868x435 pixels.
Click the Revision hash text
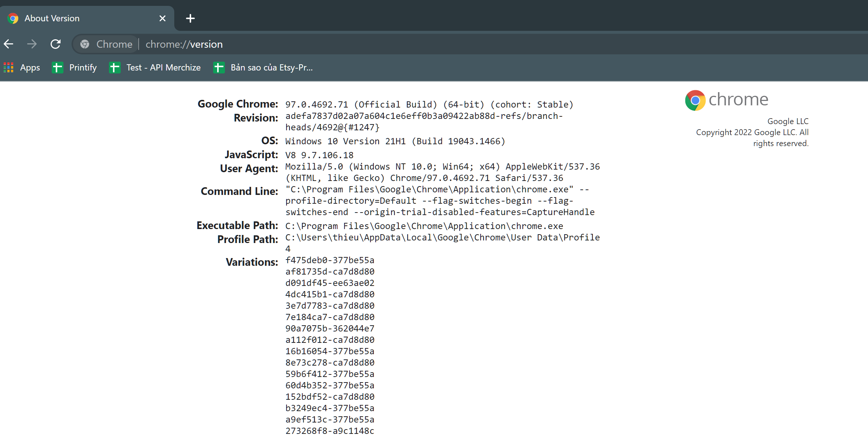pos(424,122)
